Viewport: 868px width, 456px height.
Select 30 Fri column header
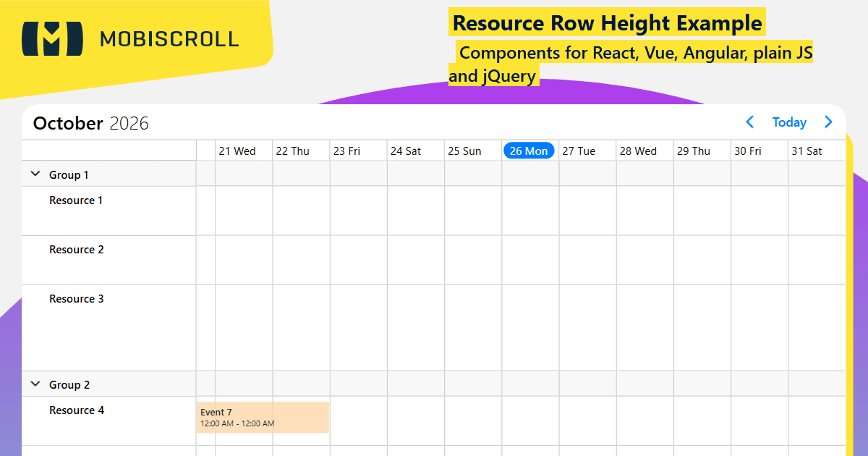pos(759,151)
